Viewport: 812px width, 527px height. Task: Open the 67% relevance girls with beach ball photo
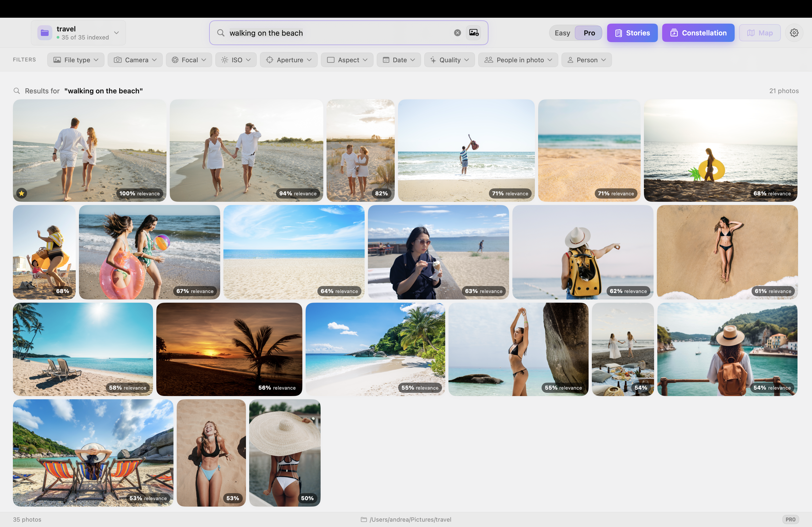tap(150, 252)
